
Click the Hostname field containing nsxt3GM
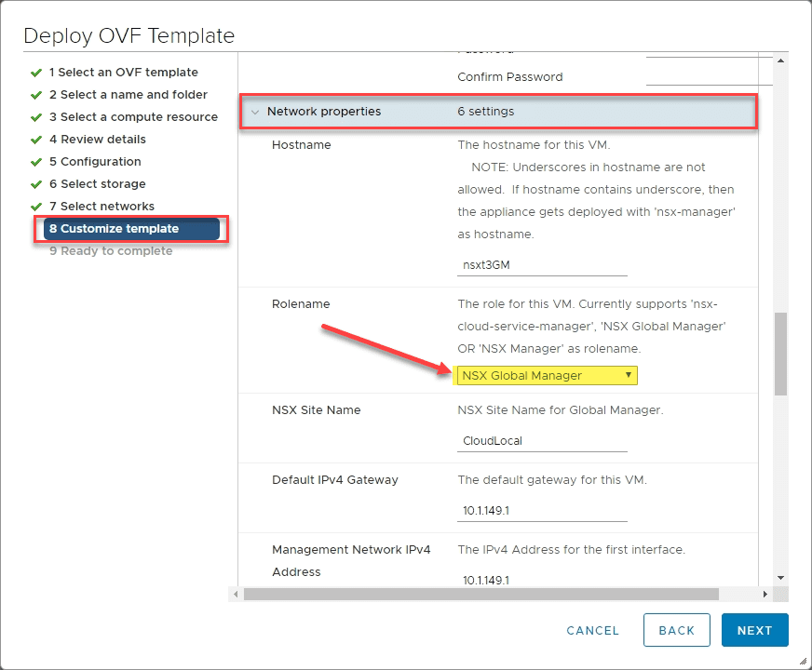(x=542, y=265)
